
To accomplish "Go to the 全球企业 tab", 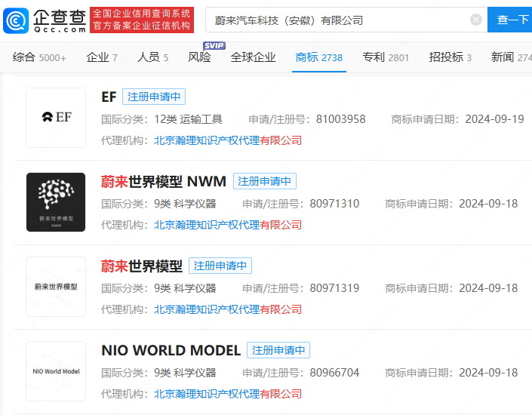I will (x=253, y=57).
